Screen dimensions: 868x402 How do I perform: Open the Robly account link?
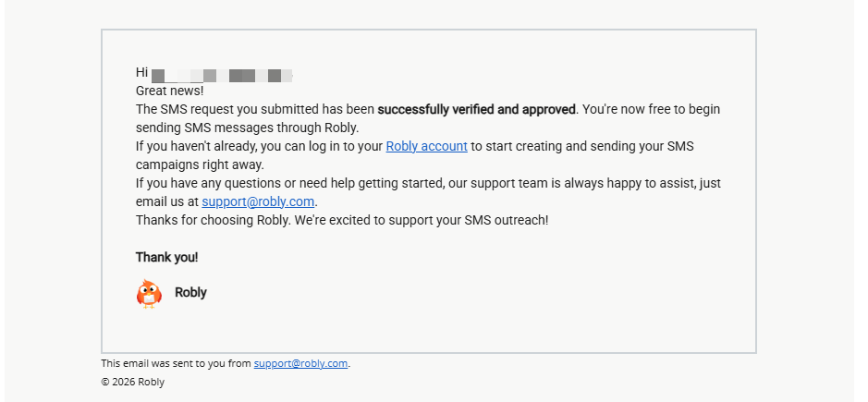tap(426, 146)
